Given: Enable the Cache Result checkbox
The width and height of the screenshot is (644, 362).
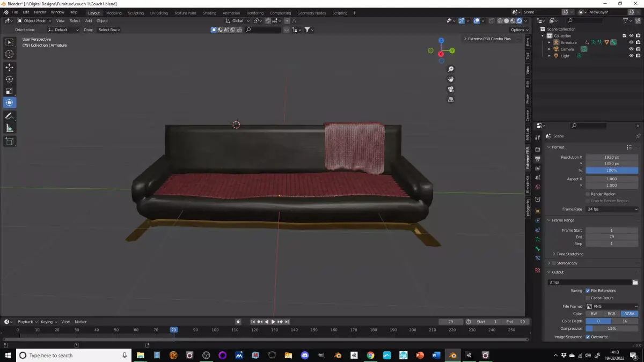Looking at the screenshot, I should click(588, 298).
